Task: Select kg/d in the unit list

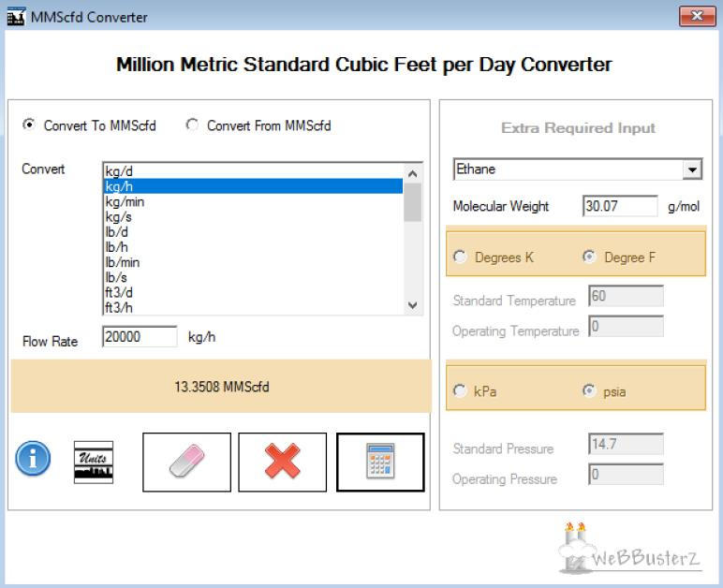Action: click(x=253, y=171)
